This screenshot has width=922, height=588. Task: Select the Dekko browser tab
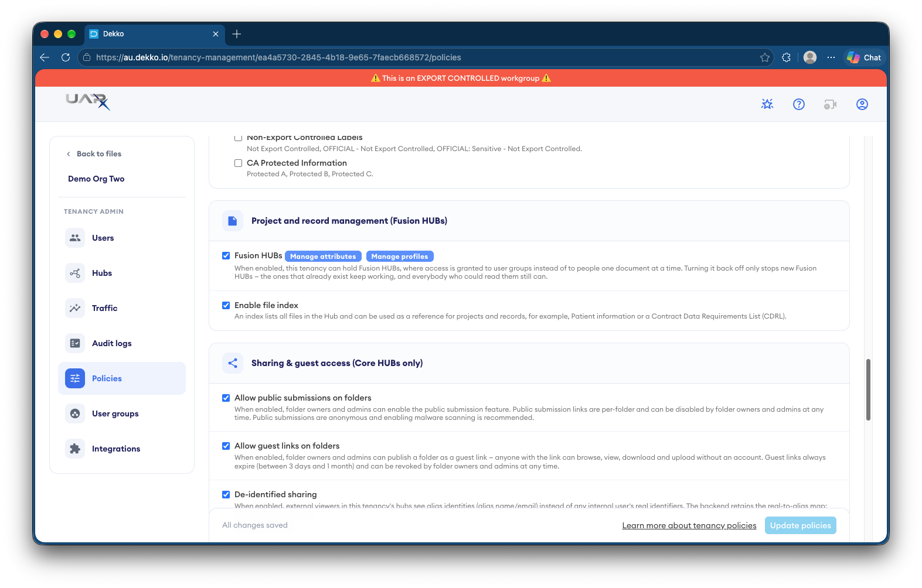(x=155, y=34)
